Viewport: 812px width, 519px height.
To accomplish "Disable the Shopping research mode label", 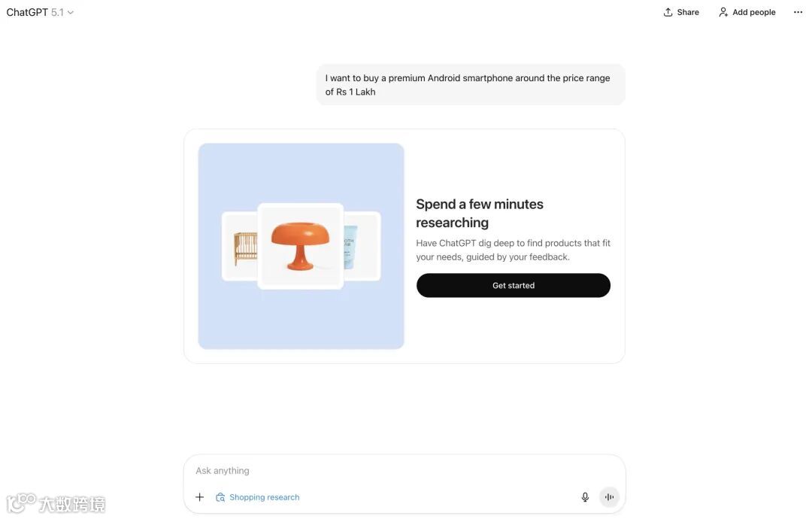I will coord(264,497).
